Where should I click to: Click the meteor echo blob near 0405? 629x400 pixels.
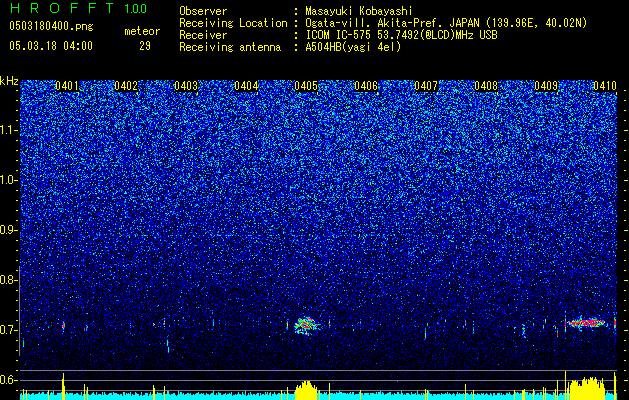[x=307, y=325]
